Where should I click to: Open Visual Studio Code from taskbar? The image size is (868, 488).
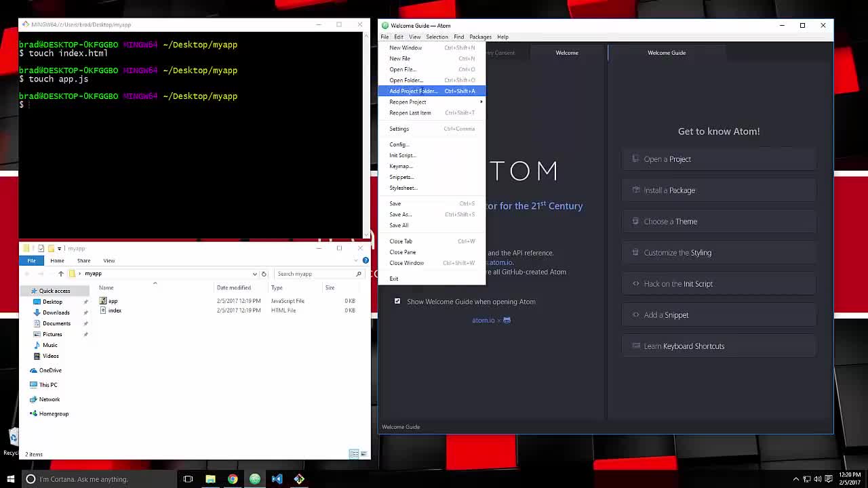277,479
